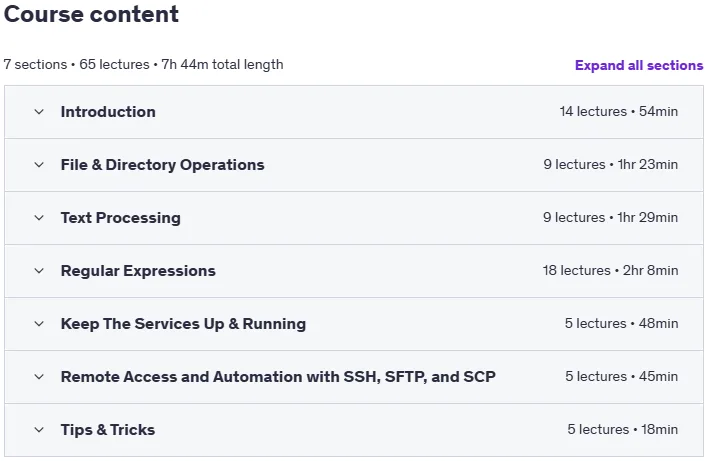Image resolution: width=709 pixels, height=461 pixels.
Task: Click 9 lectures • 1hr 23min label
Action: pyautogui.click(x=610, y=164)
